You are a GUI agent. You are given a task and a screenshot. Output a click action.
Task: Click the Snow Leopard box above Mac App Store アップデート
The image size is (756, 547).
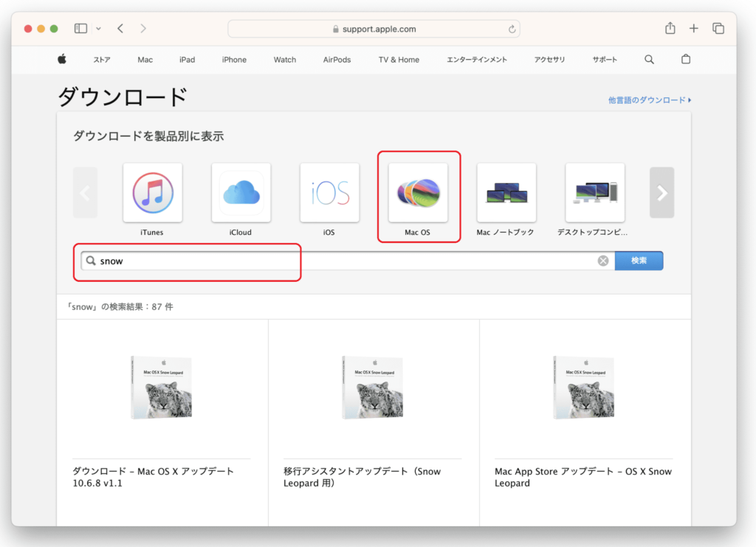(x=584, y=388)
